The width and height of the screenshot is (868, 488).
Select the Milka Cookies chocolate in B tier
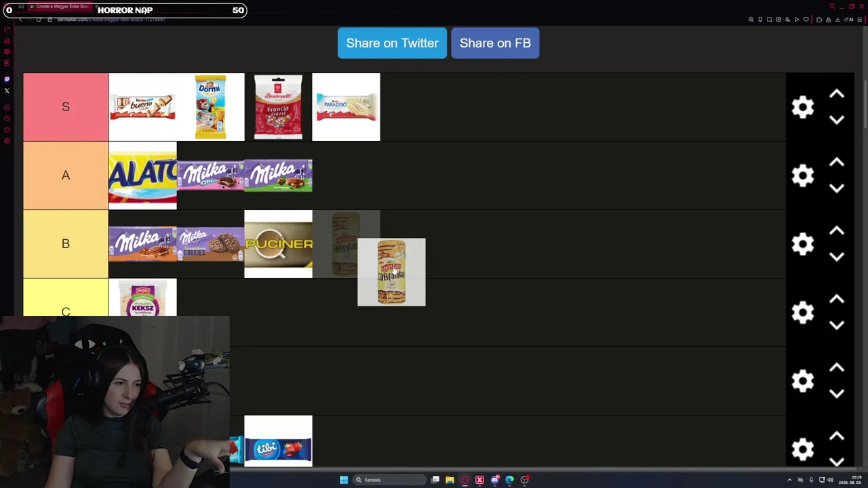click(x=210, y=244)
